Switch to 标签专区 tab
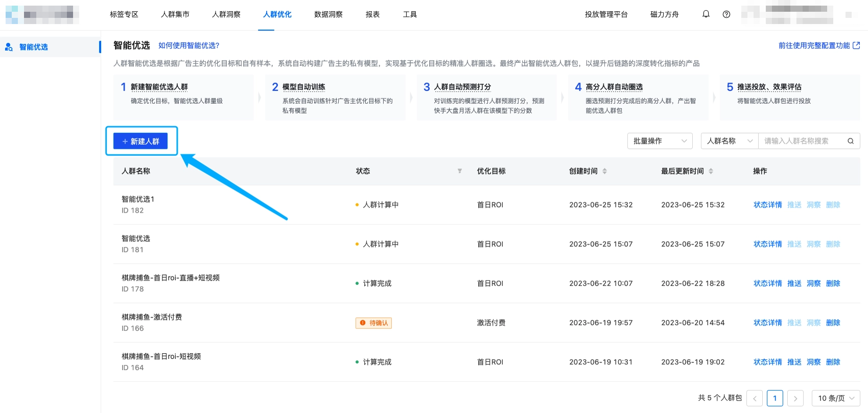The height and width of the screenshot is (413, 868). click(124, 14)
